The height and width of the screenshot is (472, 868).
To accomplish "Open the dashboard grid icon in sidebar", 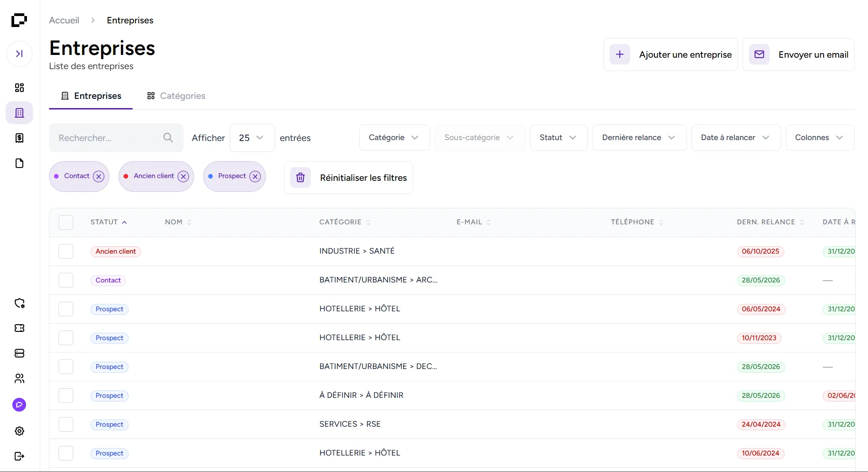I will click(x=19, y=87).
